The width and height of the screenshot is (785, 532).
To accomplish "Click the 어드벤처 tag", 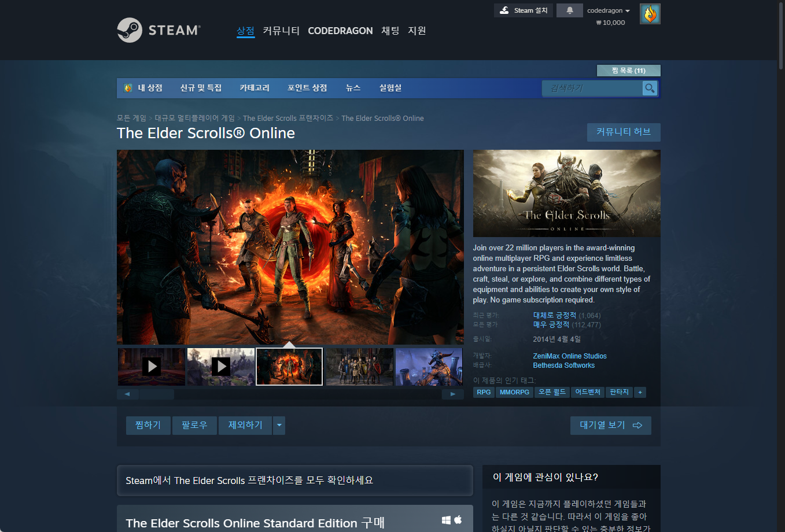I will coord(588,392).
